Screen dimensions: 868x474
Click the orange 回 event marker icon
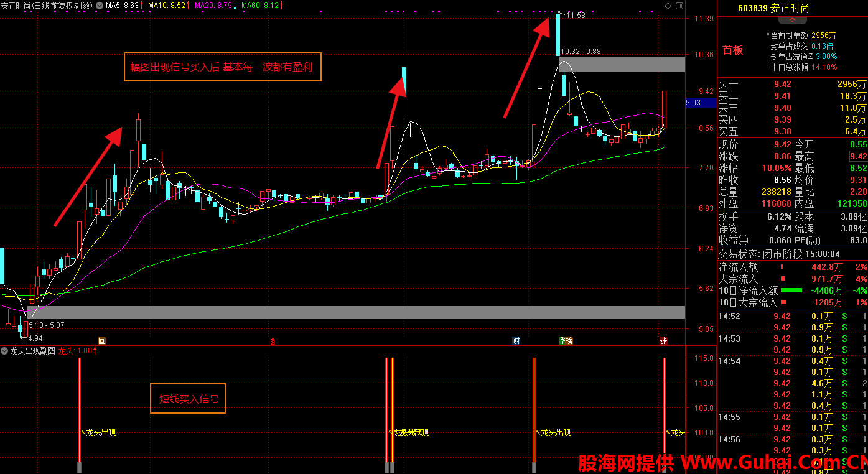(x=103, y=340)
